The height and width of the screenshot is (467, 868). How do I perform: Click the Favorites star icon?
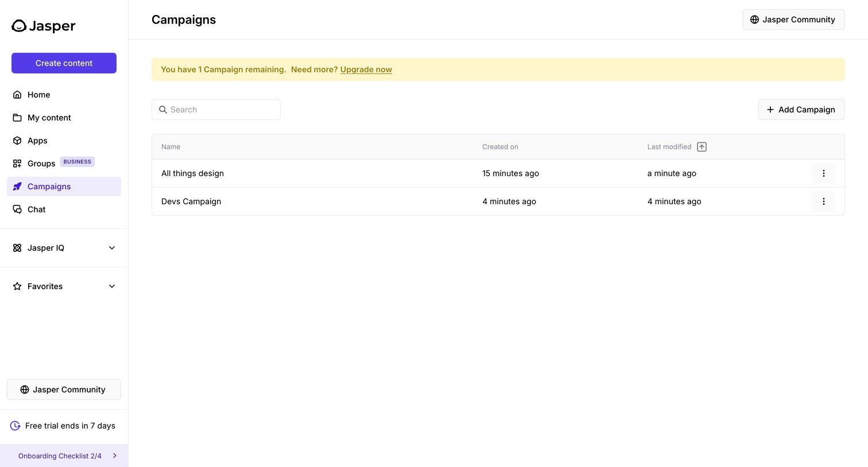tap(17, 286)
